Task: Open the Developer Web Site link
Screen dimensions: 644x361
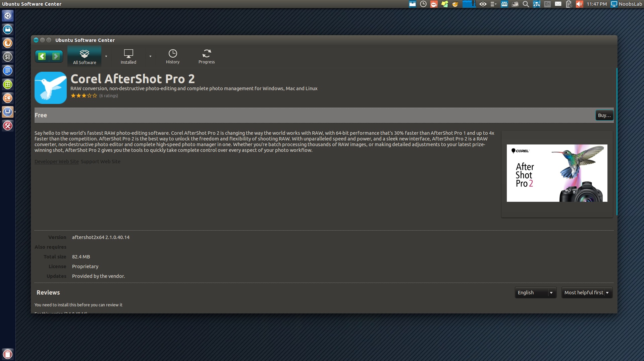Action: tap(57, 162)
